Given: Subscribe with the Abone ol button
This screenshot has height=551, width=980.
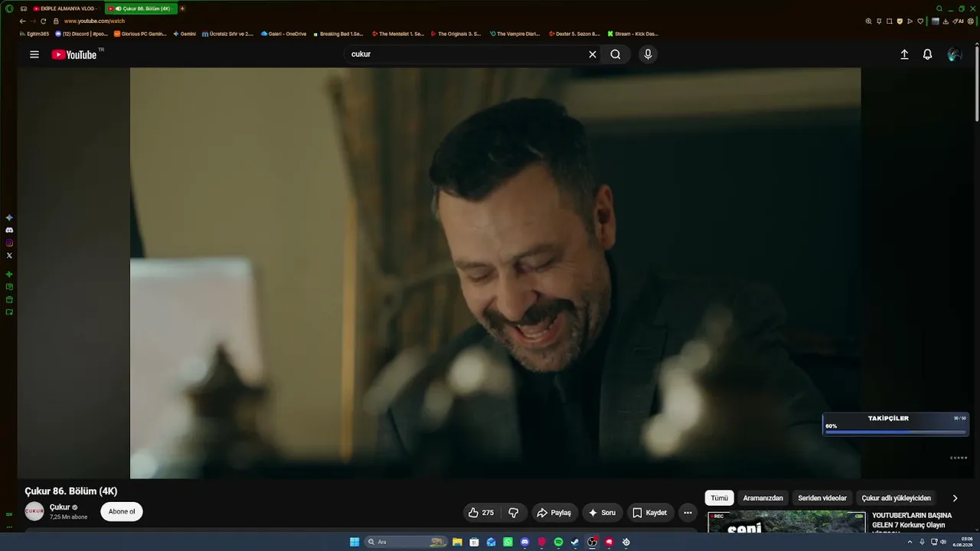Looking at the screenshot, I should 122,512.
